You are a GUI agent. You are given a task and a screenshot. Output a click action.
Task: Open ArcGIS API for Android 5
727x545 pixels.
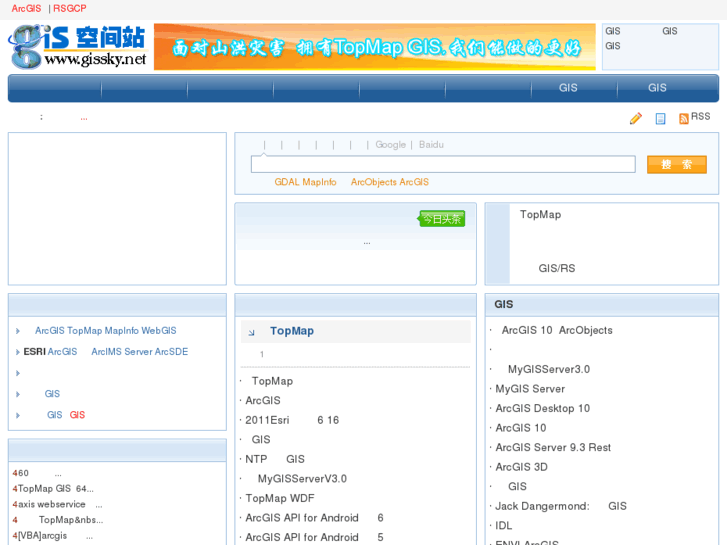tap(314, 537)
